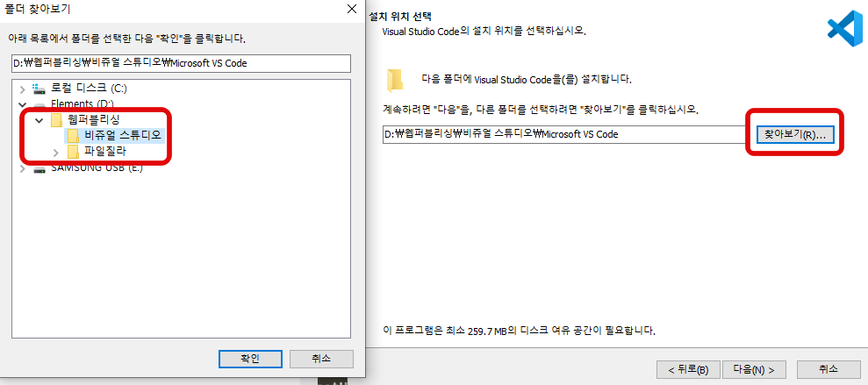Image resolution: width=868 pixels, height=385 pixels.
Task: Click the folder path field in browse dialog
Action: (x=181, y=63)
